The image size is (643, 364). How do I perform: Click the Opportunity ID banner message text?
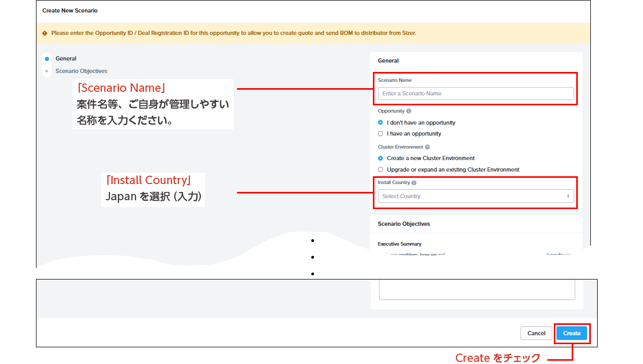click(x=234, y=33)
